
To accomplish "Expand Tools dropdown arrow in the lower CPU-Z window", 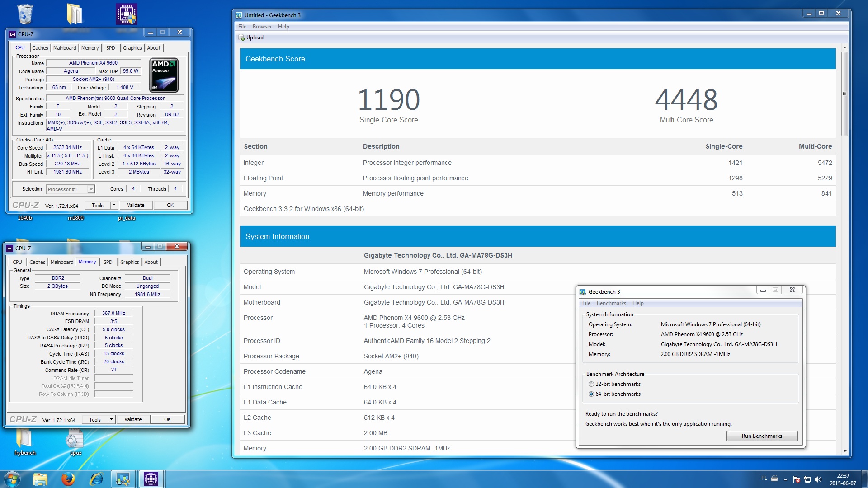I will pos(111,419).
